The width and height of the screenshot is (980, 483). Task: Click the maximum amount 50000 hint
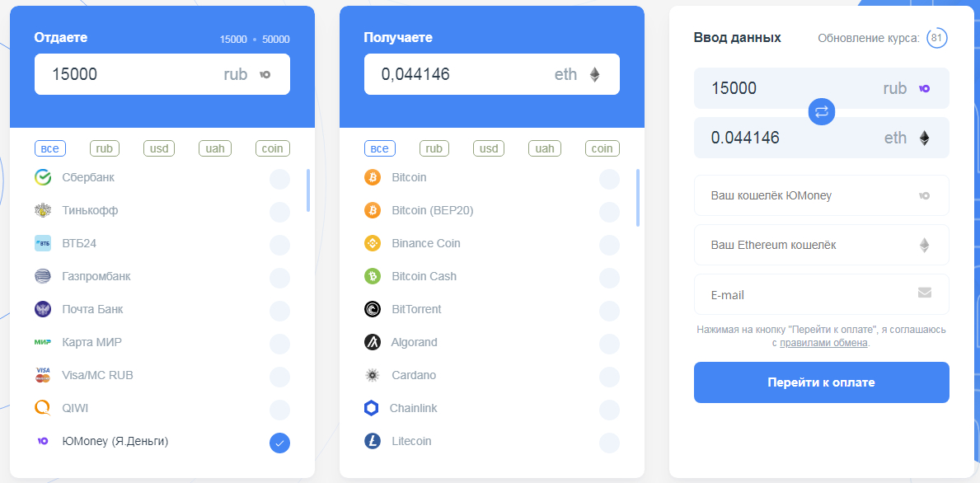pos(275,40)
